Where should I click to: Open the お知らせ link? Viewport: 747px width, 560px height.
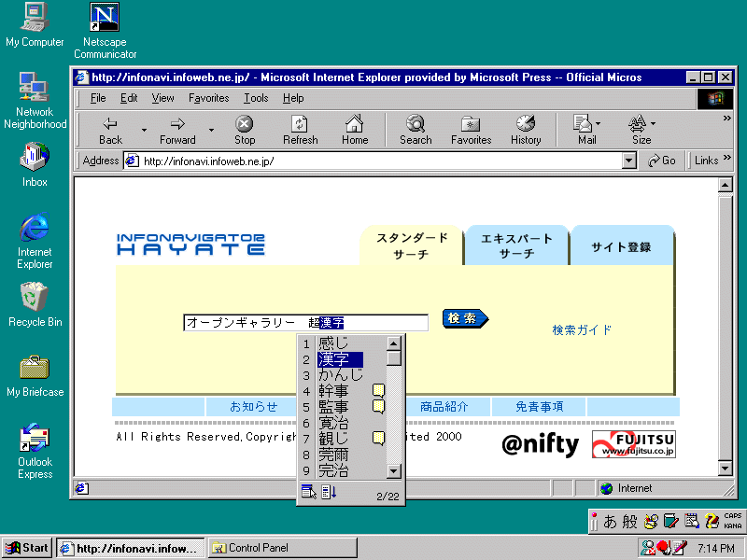(253, 407)
